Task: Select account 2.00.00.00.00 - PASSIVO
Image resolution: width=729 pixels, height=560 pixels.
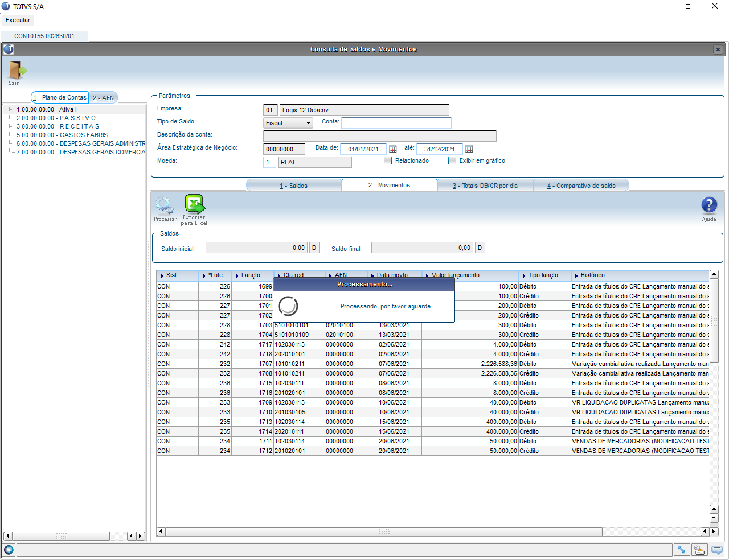Action: (56, 118)
